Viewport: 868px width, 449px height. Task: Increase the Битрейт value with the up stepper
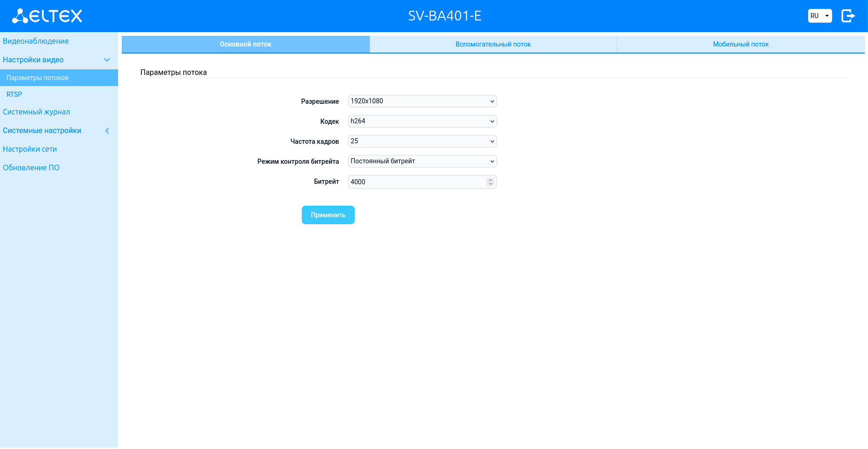pos(490,180)
